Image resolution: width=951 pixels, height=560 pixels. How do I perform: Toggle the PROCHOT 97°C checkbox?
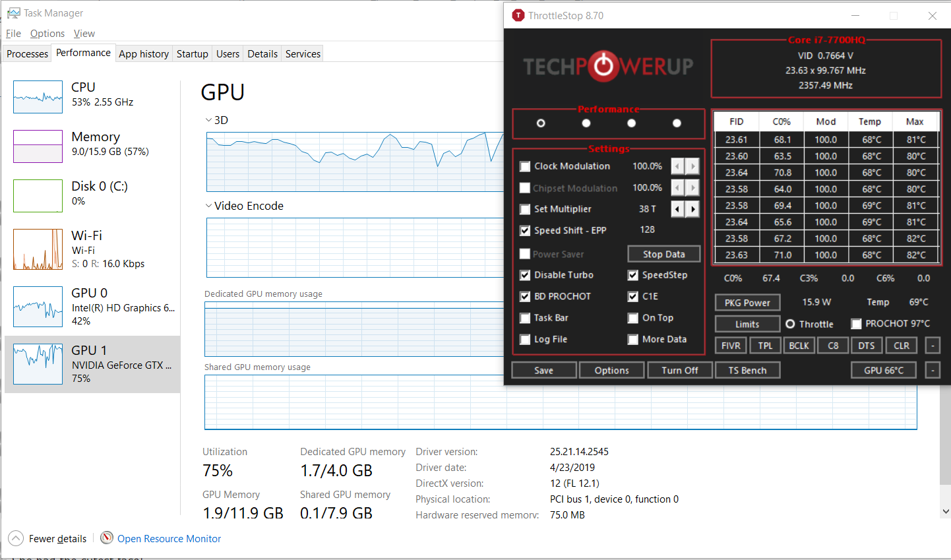856,324
